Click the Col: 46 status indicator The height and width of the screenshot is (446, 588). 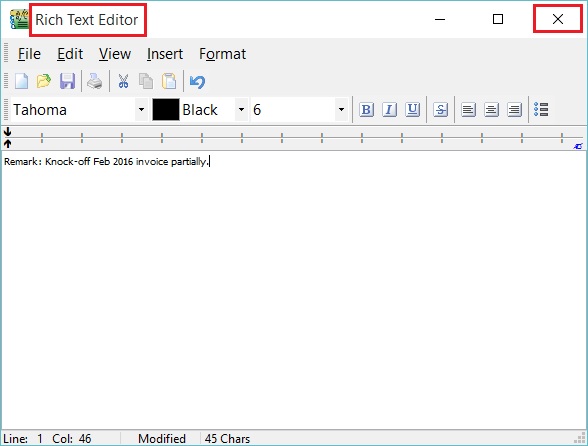coord(72,438)
